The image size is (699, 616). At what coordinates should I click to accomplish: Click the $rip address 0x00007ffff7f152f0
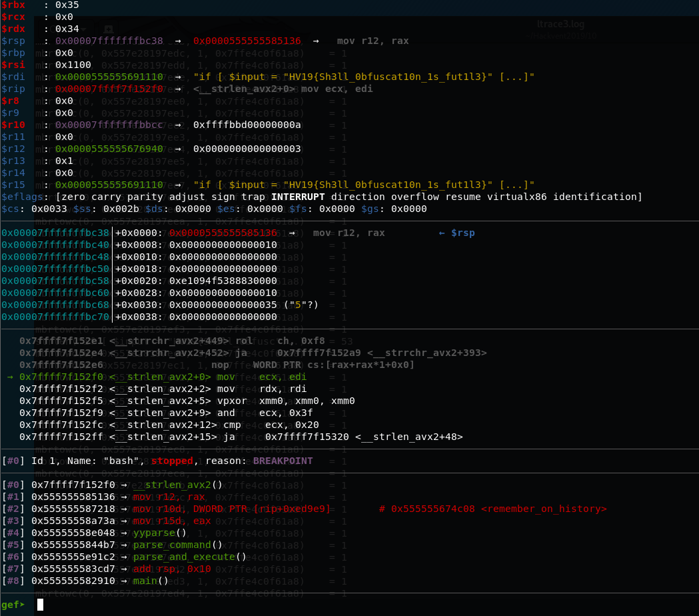[x=109, y=89]
